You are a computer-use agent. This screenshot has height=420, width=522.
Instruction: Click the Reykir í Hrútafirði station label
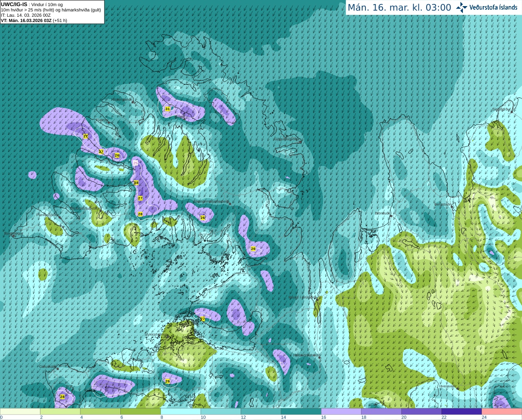(x=303, y=297)
